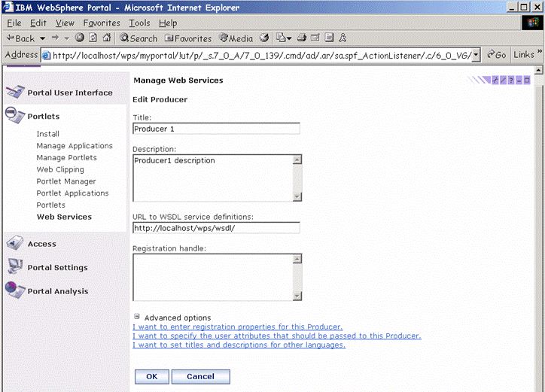Open the Portal Analysis section

coord(58,291)
